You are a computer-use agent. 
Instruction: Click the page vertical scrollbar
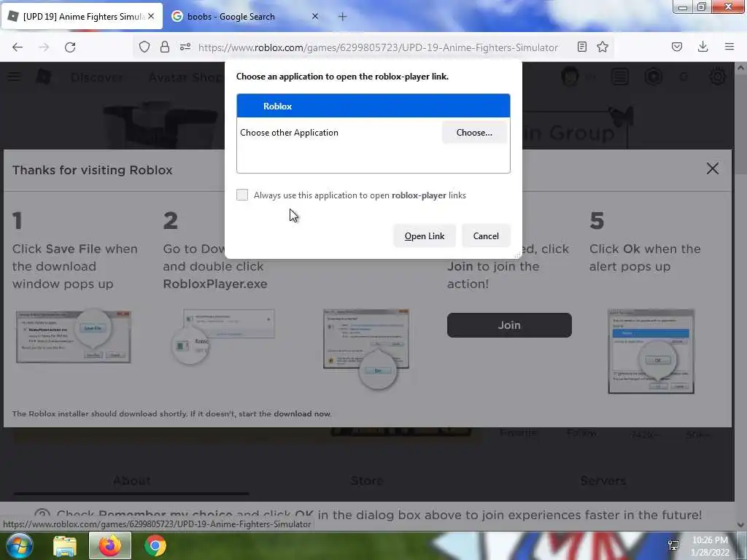(740, 295)
